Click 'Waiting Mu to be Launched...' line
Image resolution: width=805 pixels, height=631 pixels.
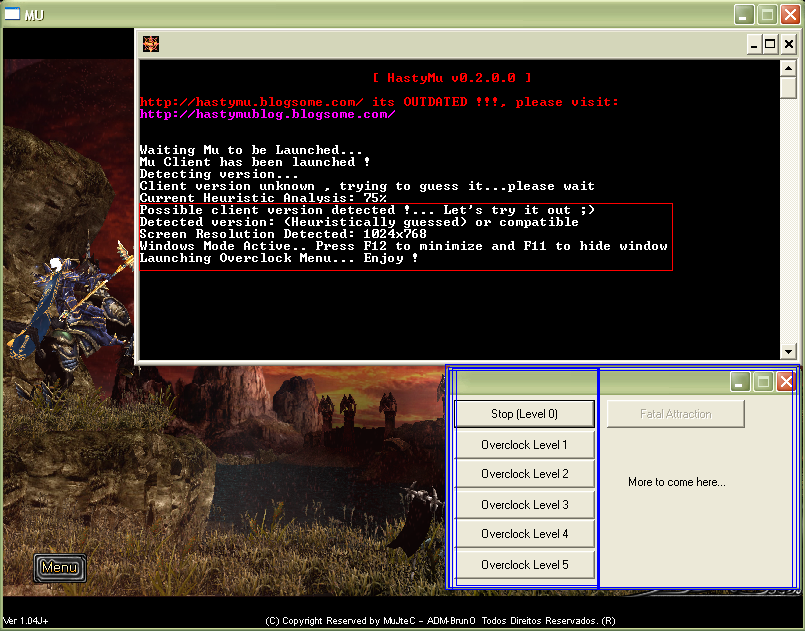(x=251, y=150)
